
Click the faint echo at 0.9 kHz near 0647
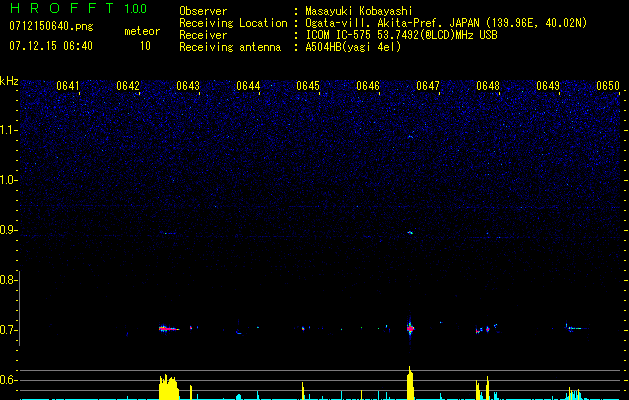pyautogui.click(x=410, y=232)
